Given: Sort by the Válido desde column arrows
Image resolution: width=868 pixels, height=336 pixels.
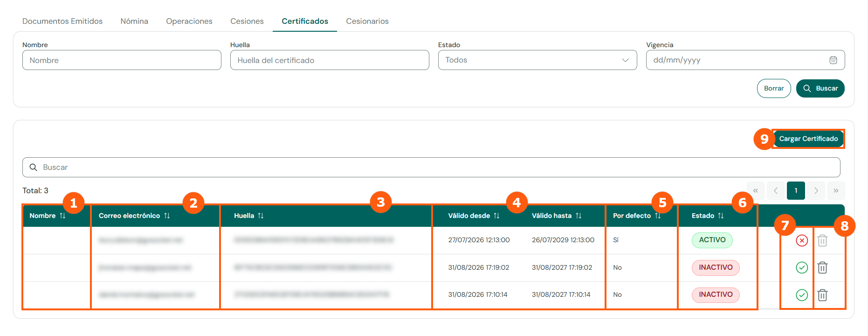Looking at the screenshot, I should [496, 216].
